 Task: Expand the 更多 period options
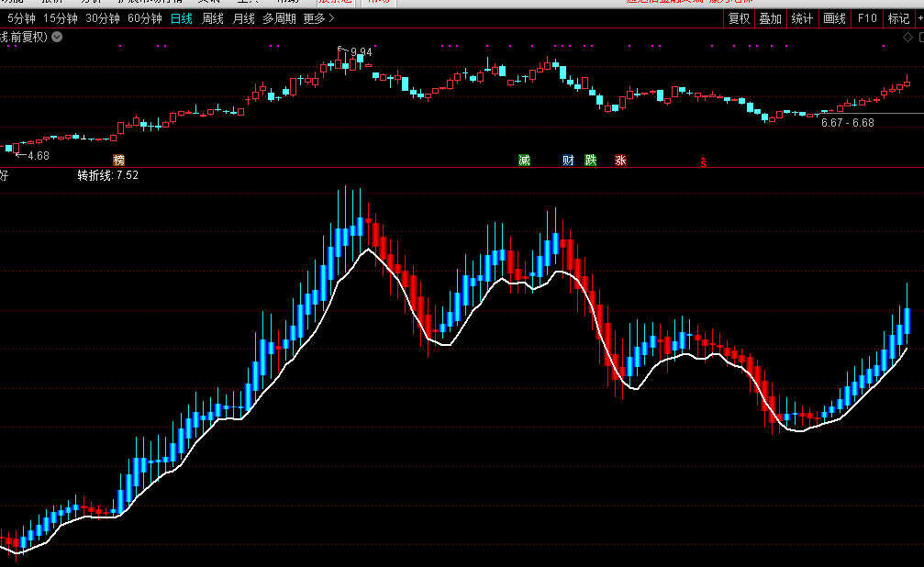318,18
